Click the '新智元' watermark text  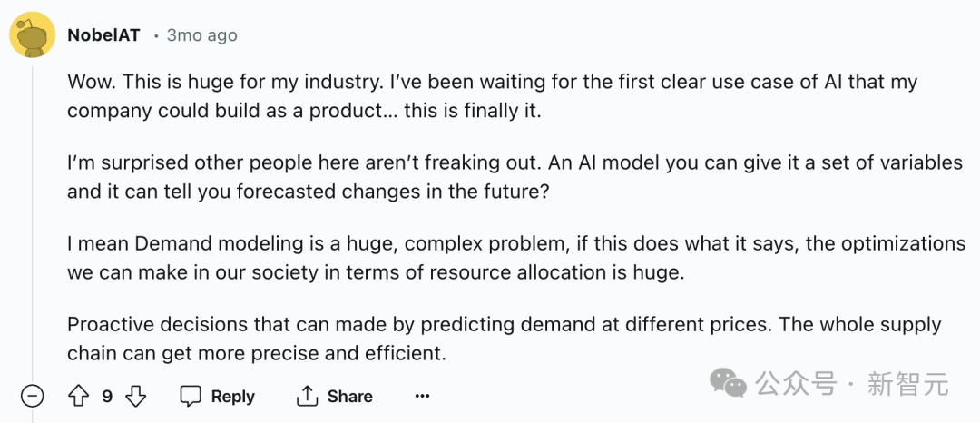click(x=907, y=384)
